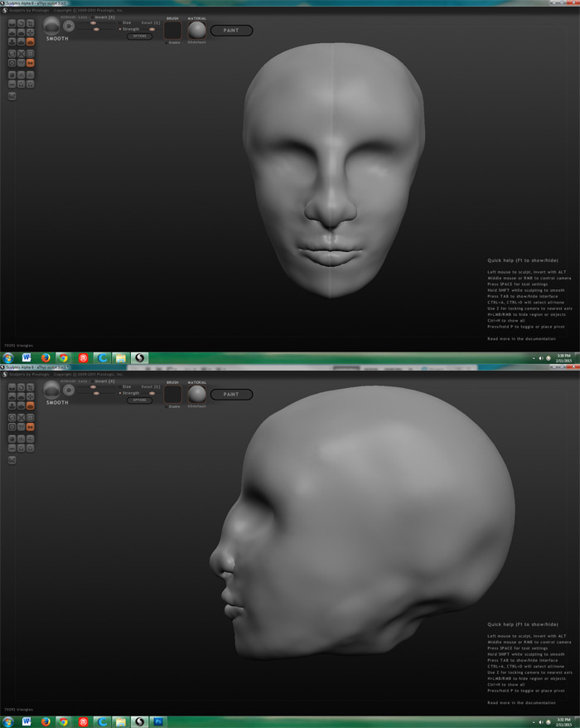Viewport: 580px width, 728px height.
Task: Open Chrome from lower taskbar
Action: [64, 721]
